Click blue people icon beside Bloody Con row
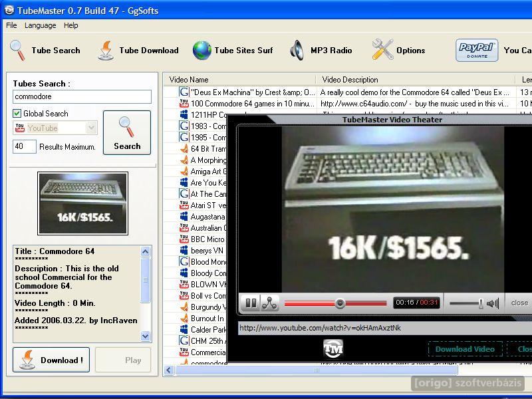This screenshot has height=399, width=532. coord(184,273)
